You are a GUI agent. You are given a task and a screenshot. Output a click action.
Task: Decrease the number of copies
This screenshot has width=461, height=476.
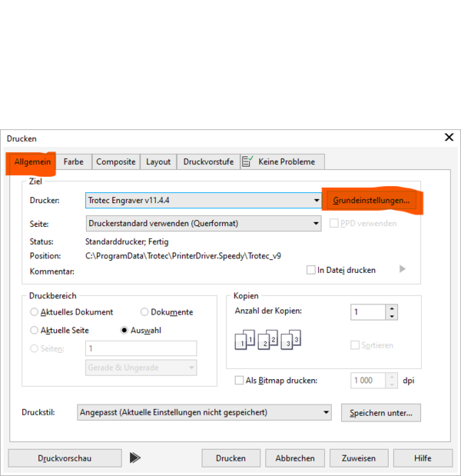(392, 316)
